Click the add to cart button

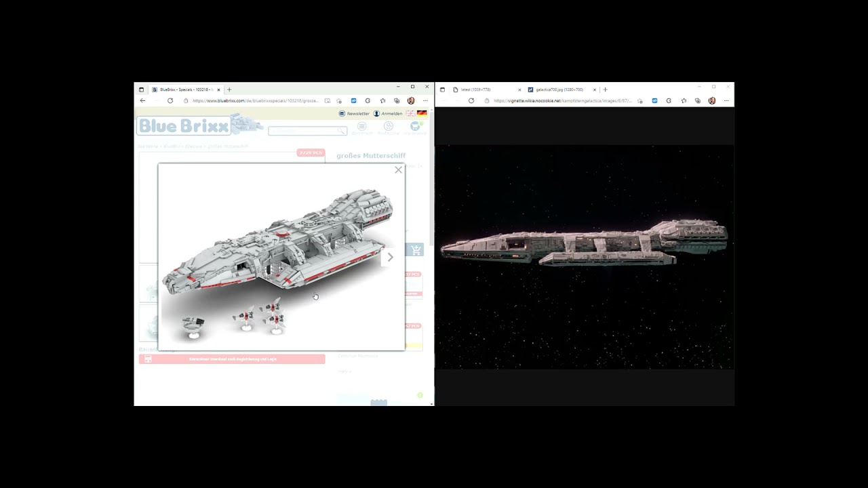pyautogui.click(x=415, y=249)
